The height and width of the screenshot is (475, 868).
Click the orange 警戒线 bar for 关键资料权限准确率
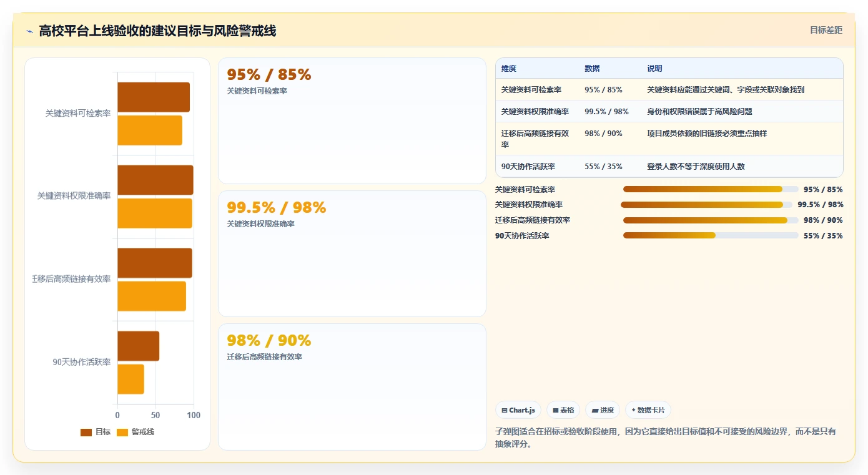[155, 213]
